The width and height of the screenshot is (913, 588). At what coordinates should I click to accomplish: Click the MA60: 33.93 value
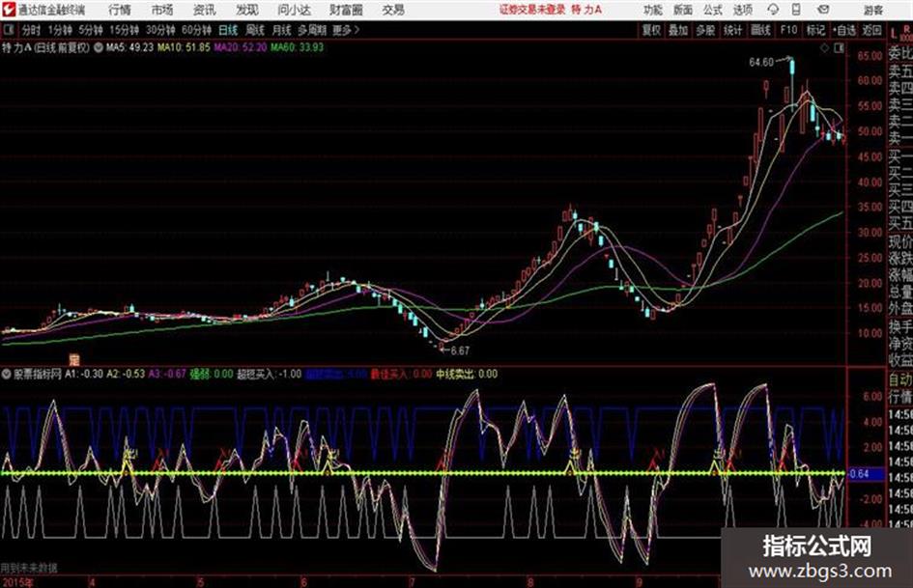297,47
